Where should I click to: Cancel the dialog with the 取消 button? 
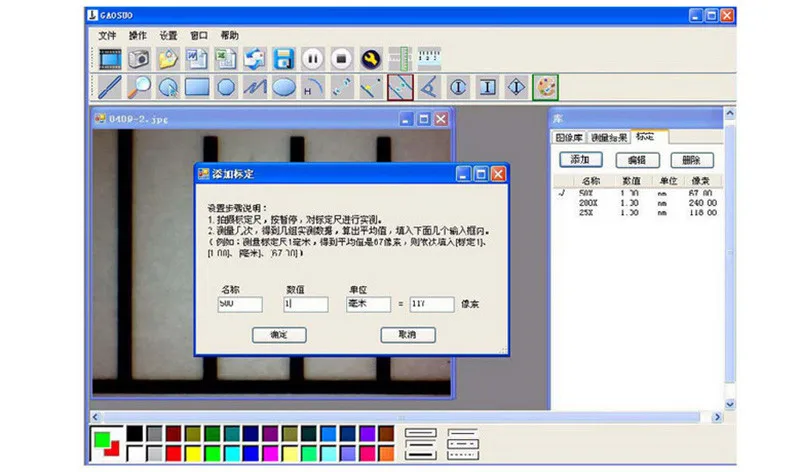[x=408, y=335]
